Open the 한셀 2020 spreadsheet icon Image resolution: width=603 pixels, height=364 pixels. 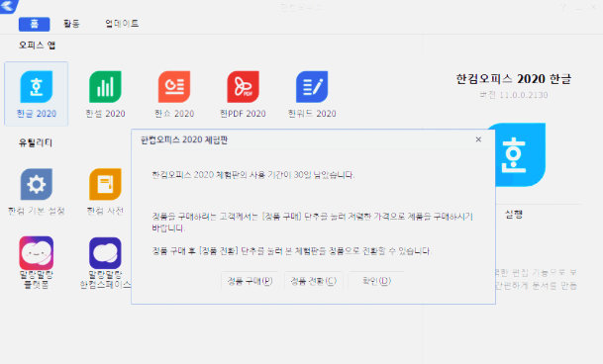(105, 87)
